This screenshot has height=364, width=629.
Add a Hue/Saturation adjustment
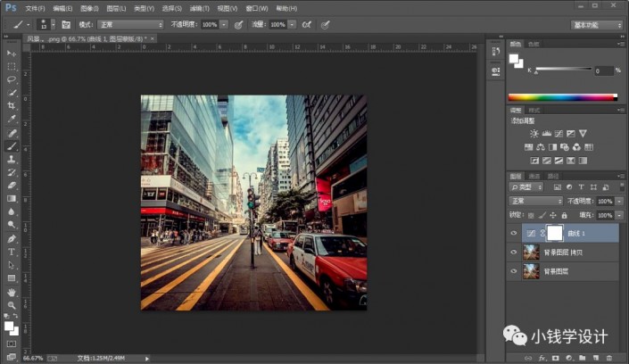coord(528,147)
